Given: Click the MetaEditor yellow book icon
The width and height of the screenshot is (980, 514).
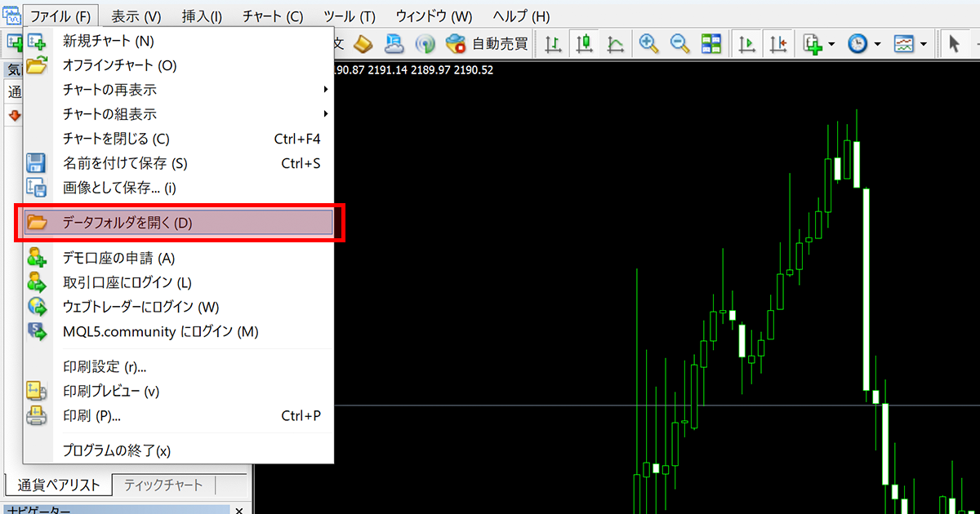Looking at the screenshot, I should pos(363,44).
